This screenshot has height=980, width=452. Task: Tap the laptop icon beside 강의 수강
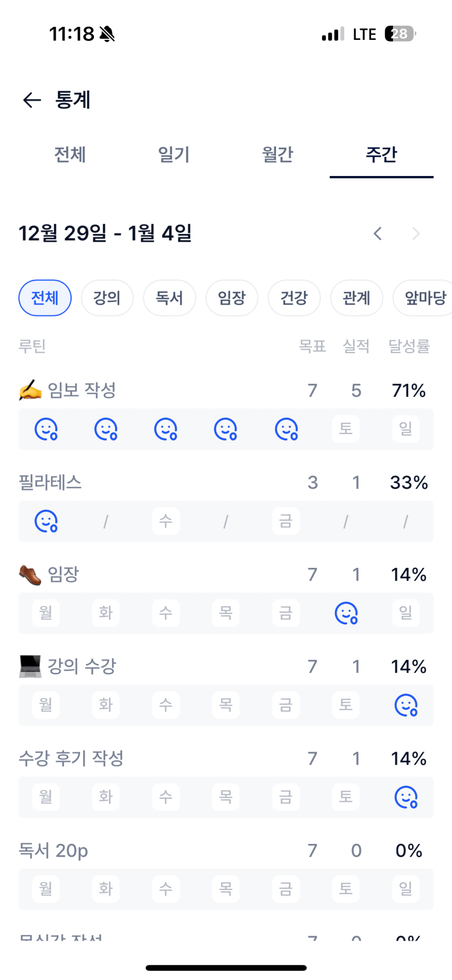(30, 666)
